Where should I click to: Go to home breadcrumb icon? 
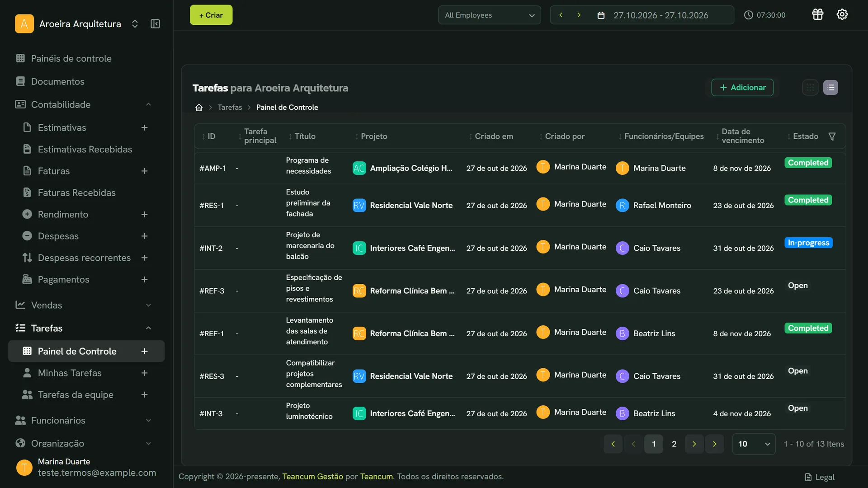pos(199,108)
